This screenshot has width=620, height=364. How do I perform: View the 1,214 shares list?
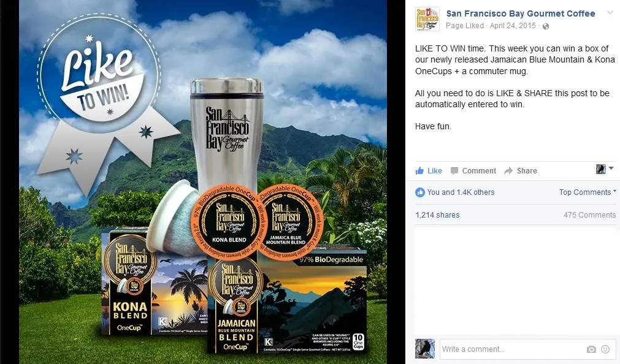coord(437,215)
